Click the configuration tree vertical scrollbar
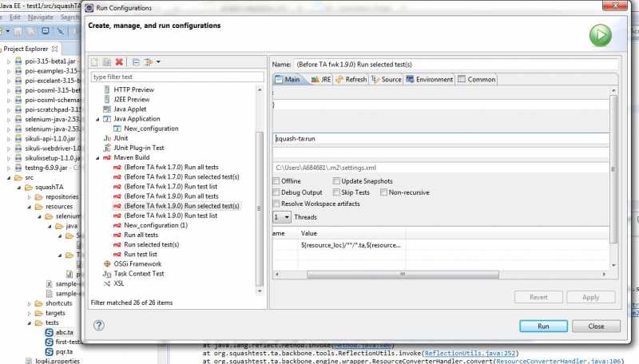 click(258, 208)
